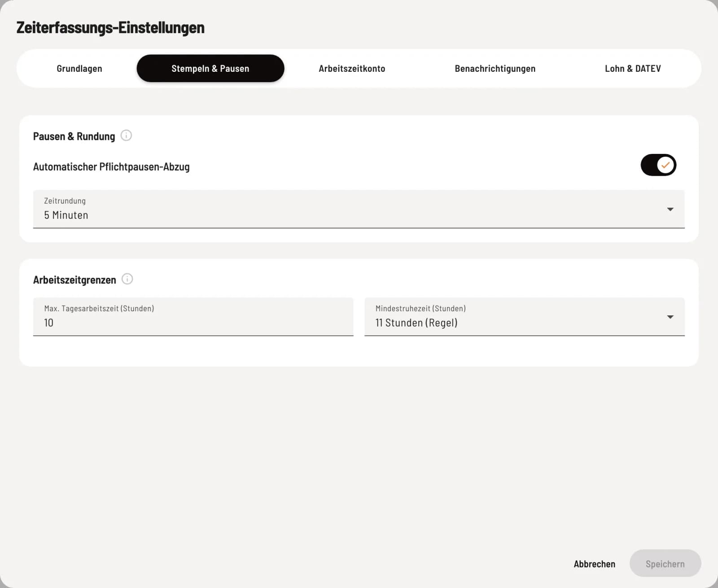Switch to the Grundlagen tab
Viewport: 718px width, 588px height.
(79, 68)
